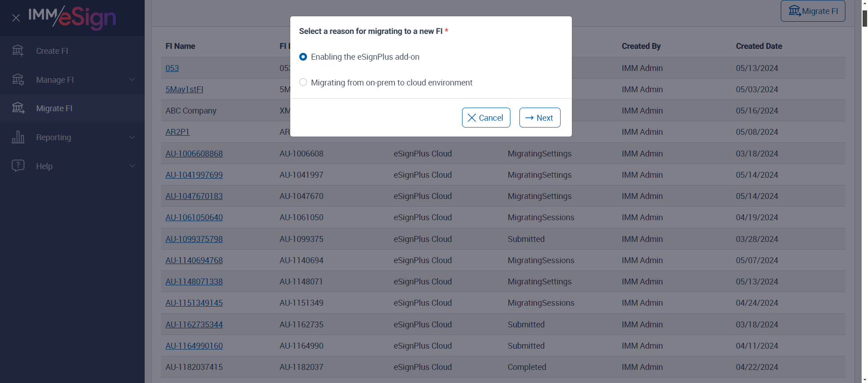
Task: Open the Create FI menu item
Action: (52, 51)
